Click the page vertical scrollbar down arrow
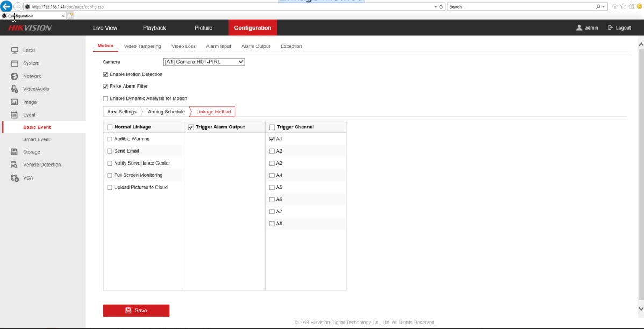 tap(640, 309)
